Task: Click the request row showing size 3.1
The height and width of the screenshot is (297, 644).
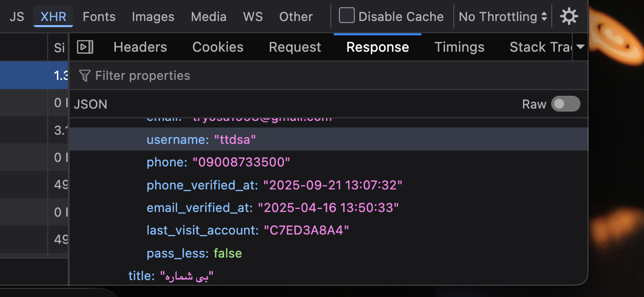Action: pyautogui.click(x=34, y=130)
